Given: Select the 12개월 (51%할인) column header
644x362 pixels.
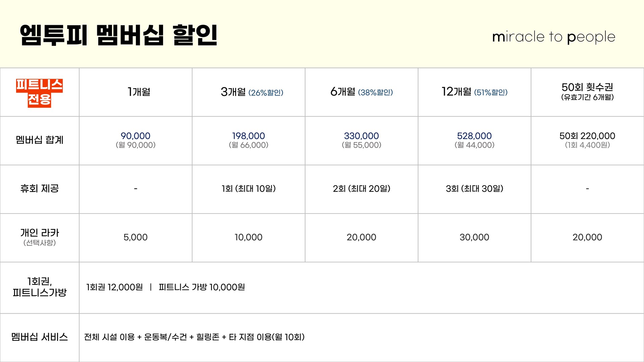Looking at the screenshot, I should (x=474, y=92).
